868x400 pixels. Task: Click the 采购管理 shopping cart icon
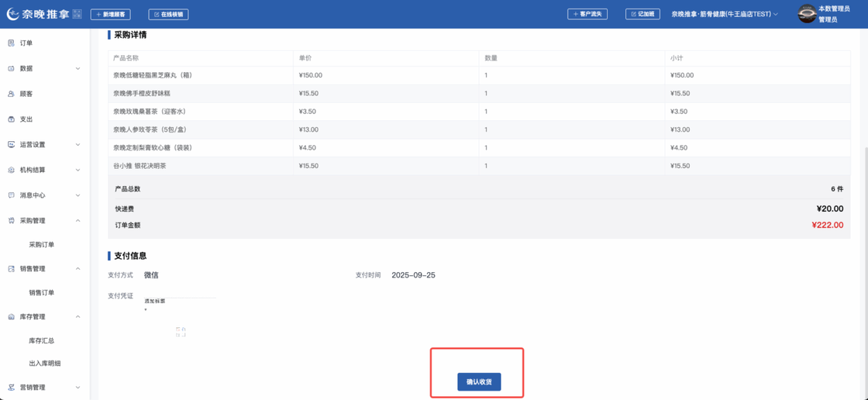point(11,221)
